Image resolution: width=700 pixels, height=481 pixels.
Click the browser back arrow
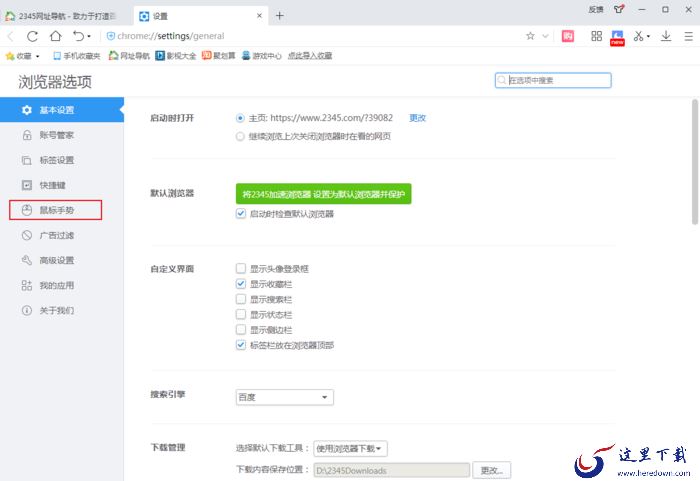coord(11,36)
